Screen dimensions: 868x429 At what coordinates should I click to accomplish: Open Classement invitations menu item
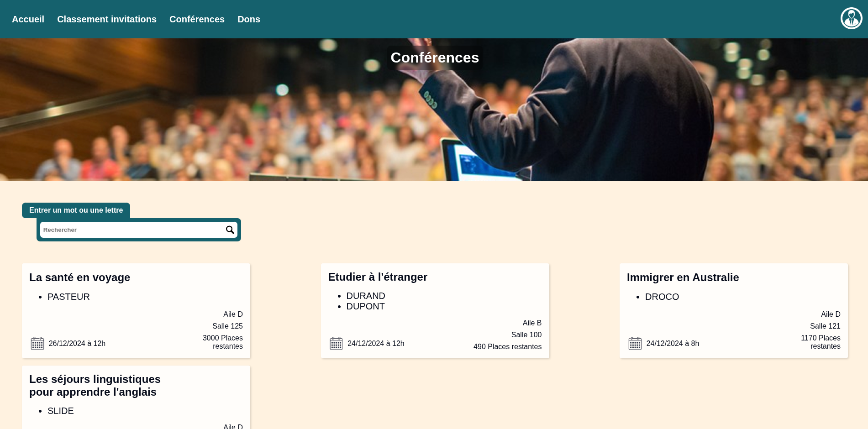pyautogui.click(x=107, y=19)
